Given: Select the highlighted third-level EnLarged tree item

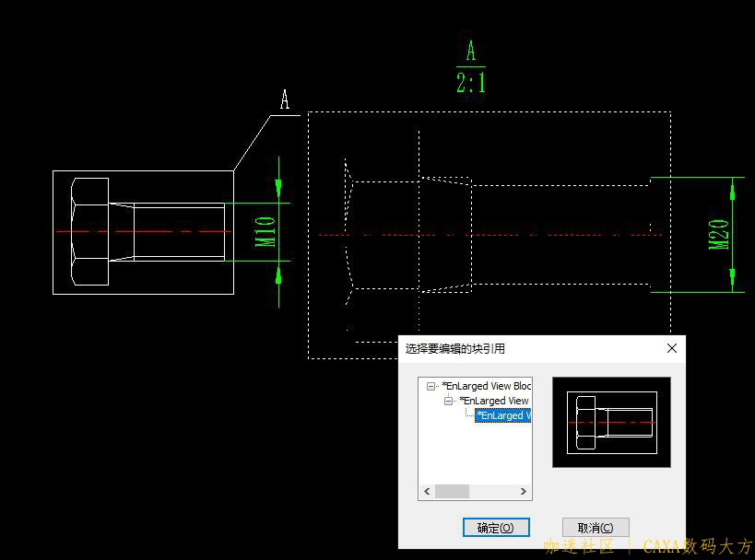Looking at the screenshot, I should pyautogui.click(x=502, y=416).
